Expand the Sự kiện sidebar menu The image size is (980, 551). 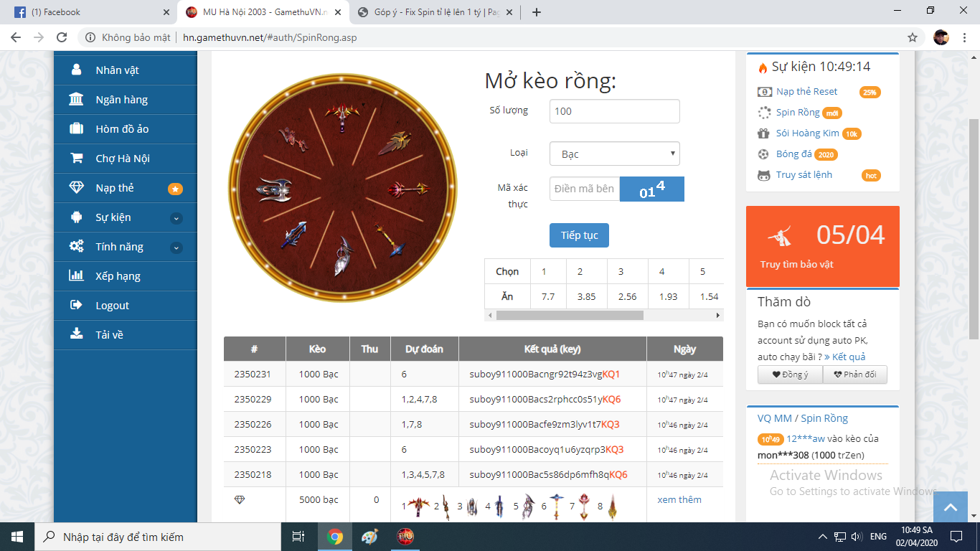[176, 218]
